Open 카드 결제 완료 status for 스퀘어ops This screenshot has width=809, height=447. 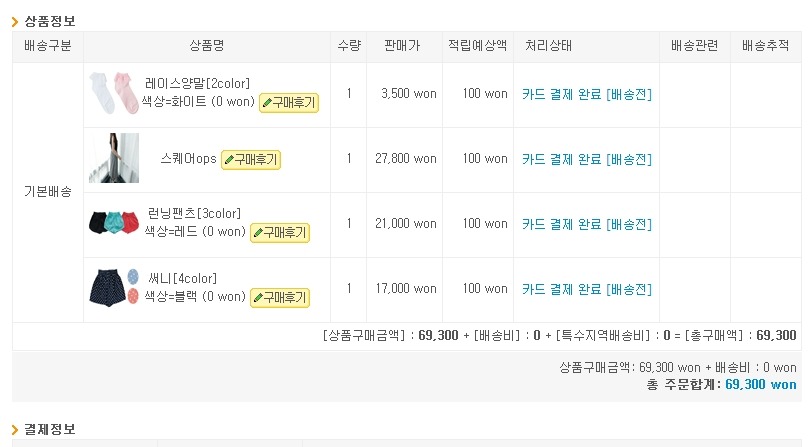point(586,159)
